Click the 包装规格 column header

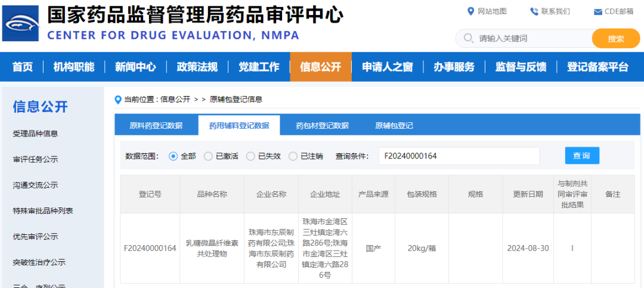422,194
